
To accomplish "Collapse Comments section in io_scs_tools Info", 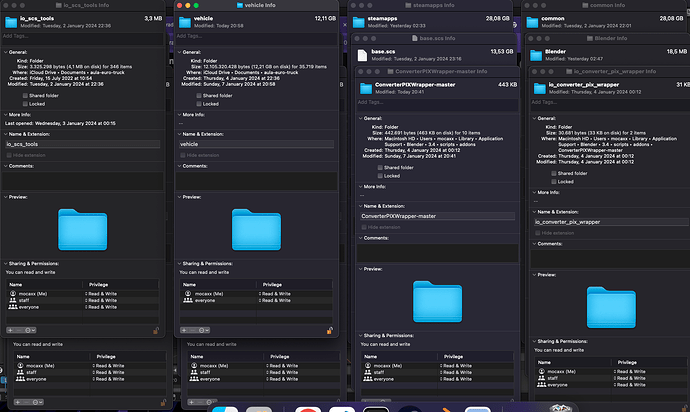I will pos(6,166).
